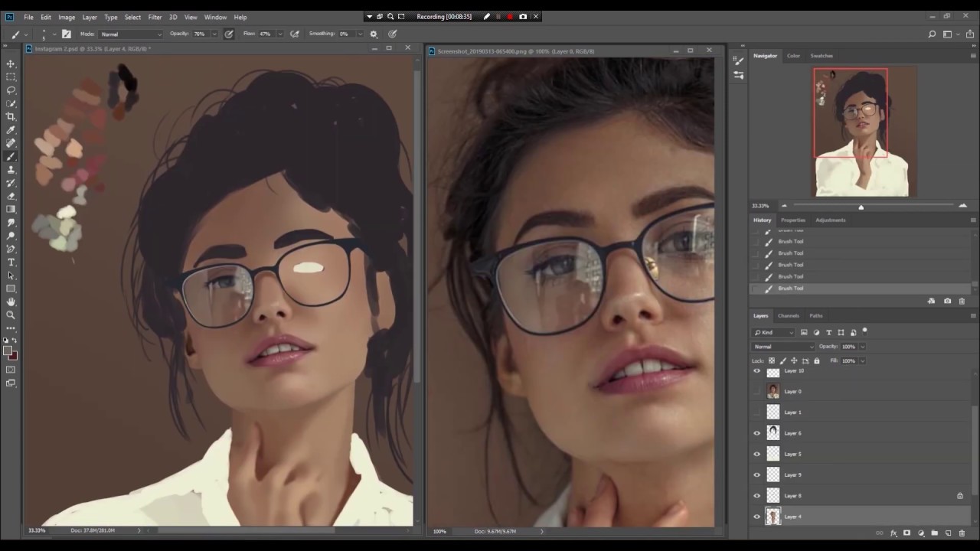Add a layer mask
Image resolution: width=980 pixels, height=551 pixels.
[907, 533]
